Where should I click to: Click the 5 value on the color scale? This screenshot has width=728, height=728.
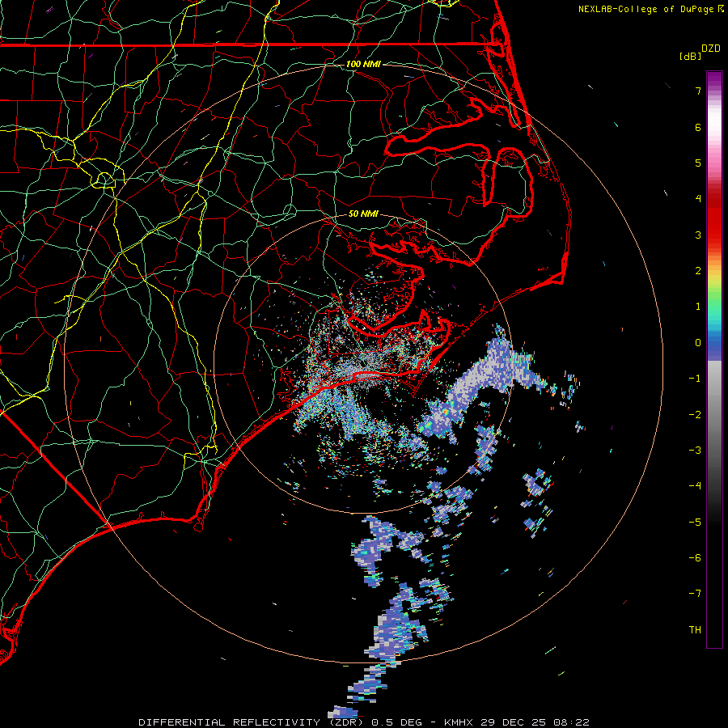(x=698, y=163)
